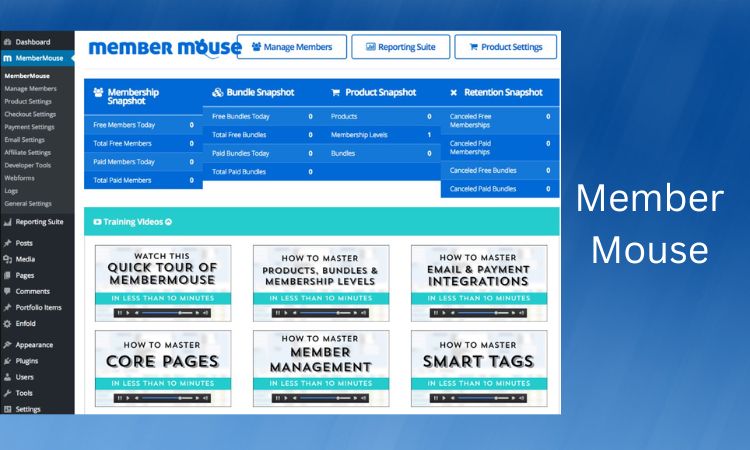Image resolution: width=750 pixels, height=450 pixels.
Task: Click the Total Free Bundles row
Action: (x=262, y=135)
